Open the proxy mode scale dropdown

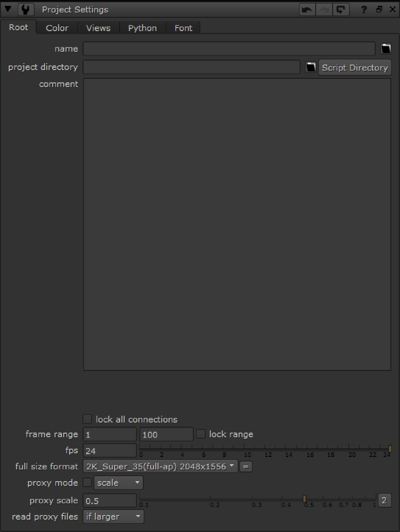(x=118, y=483)
